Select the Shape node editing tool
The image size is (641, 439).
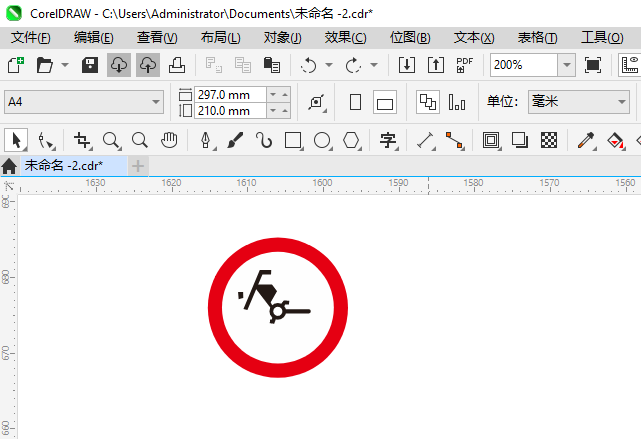(46, 141)
